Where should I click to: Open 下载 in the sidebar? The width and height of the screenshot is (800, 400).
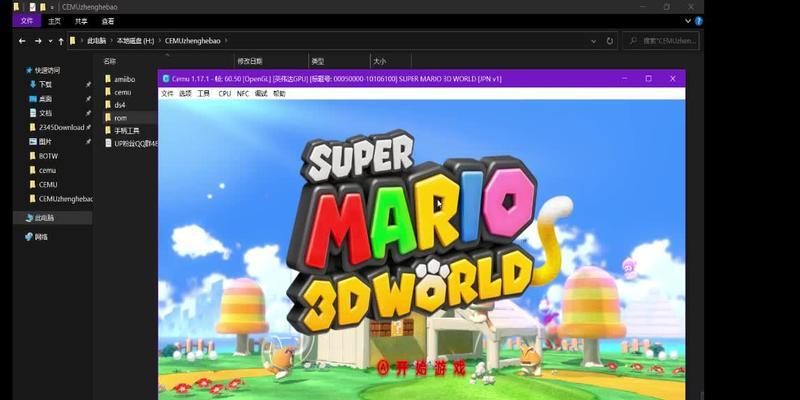(x=41, y=84)
